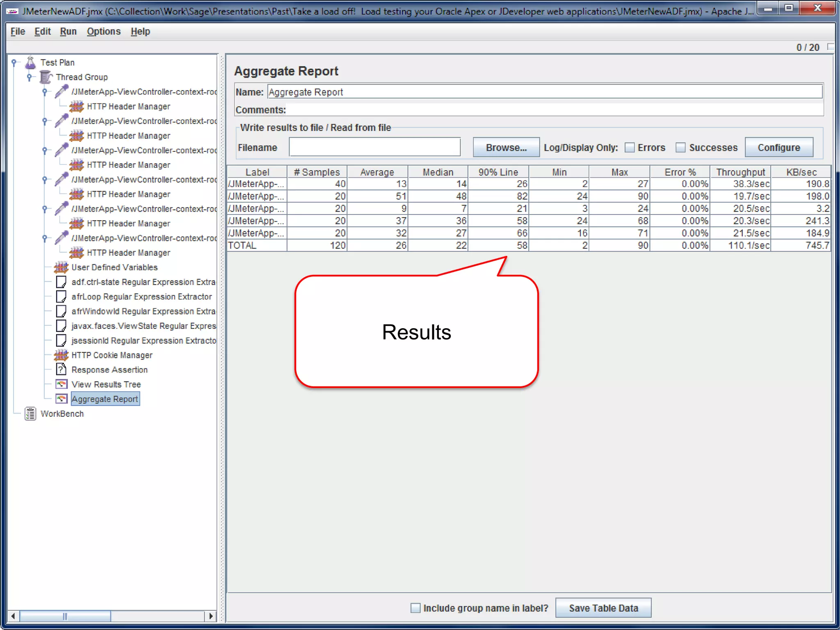Click into the Filename input field

coord(374,147)
